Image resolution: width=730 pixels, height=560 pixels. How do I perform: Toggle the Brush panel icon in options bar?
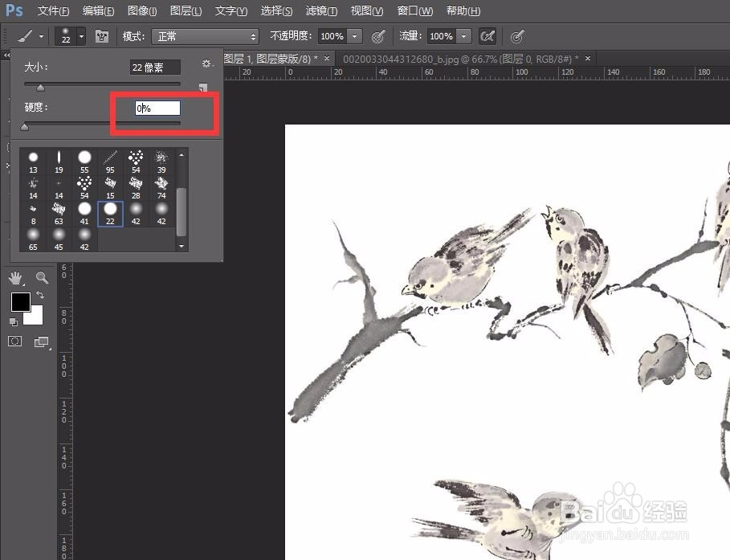[102, 36]
